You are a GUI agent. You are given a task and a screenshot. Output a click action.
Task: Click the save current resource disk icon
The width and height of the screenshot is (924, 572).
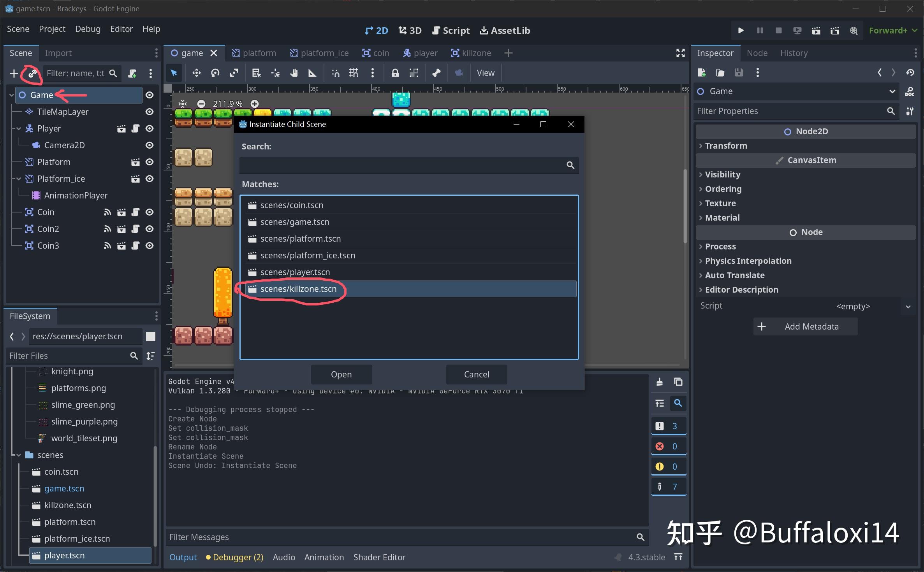tap(739, 72)
